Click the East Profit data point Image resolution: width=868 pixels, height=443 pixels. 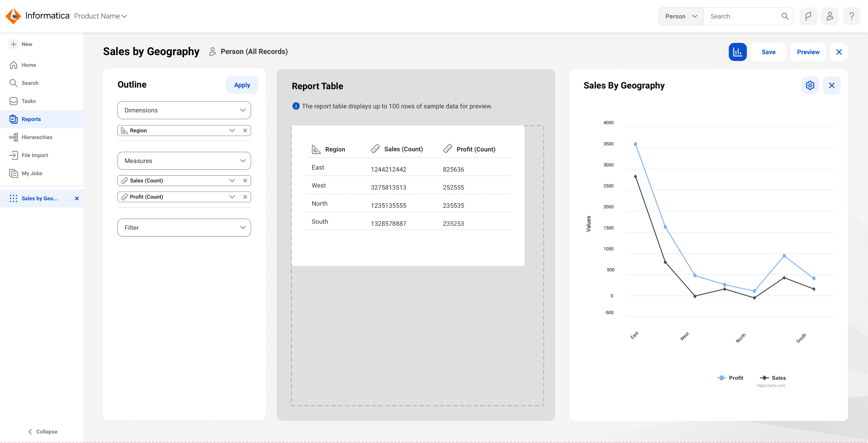[x=635, y=144]
